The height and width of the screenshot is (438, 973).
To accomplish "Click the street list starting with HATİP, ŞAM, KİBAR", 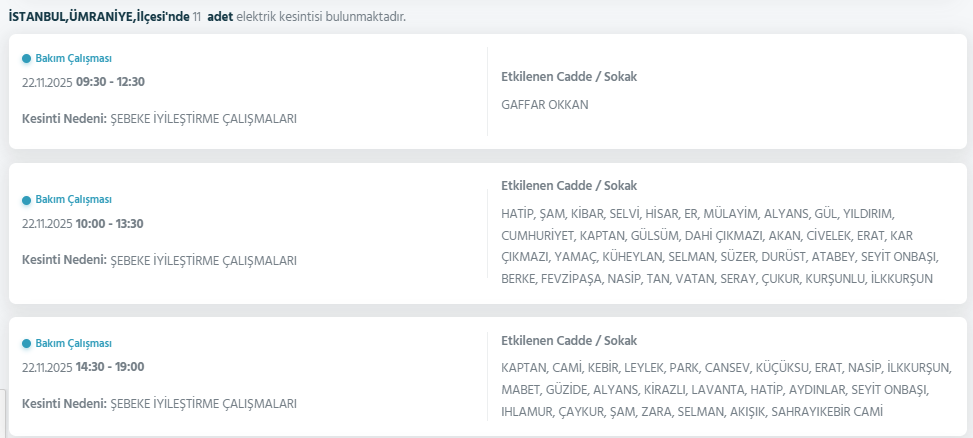I will [716, 246].
